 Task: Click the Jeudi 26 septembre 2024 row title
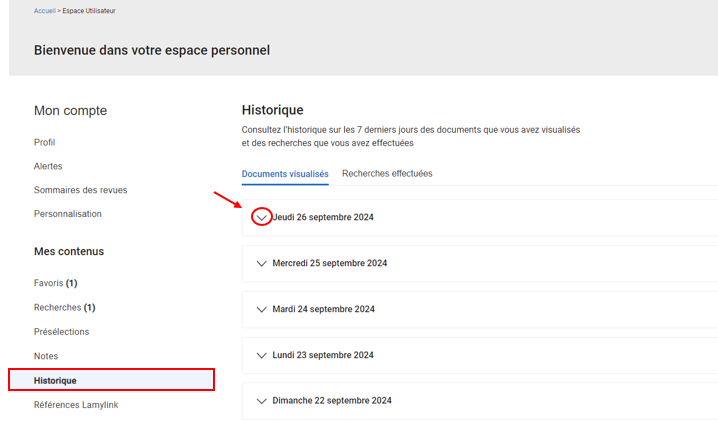(324, 217)
